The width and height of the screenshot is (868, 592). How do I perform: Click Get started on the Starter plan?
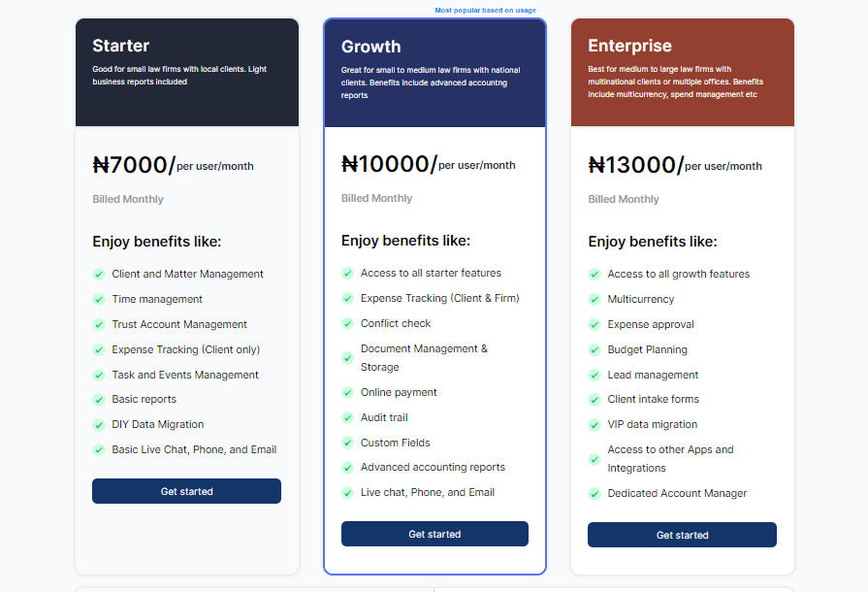point(186,491)
